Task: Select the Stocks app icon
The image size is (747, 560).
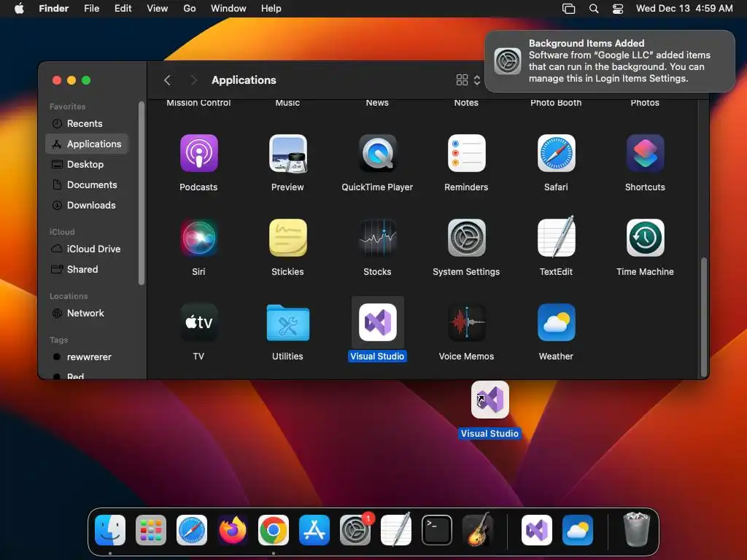Action: [377, 238]
